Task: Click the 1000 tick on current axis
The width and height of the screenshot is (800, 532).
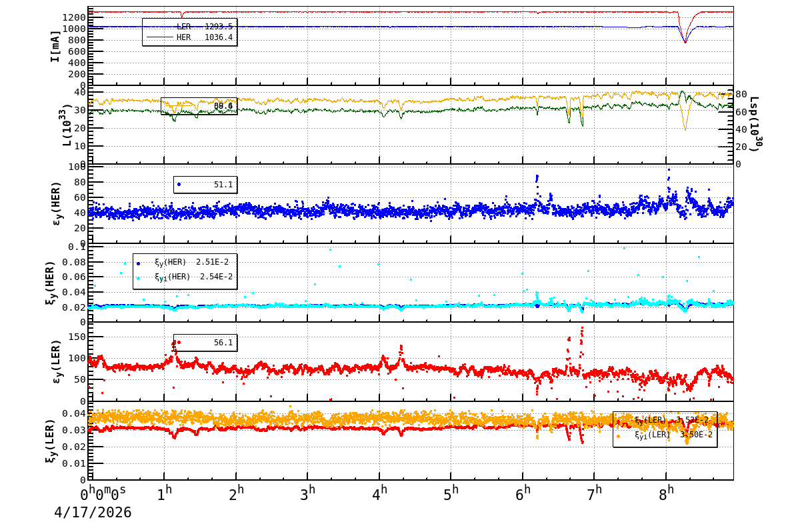Action: coord(73,29)
